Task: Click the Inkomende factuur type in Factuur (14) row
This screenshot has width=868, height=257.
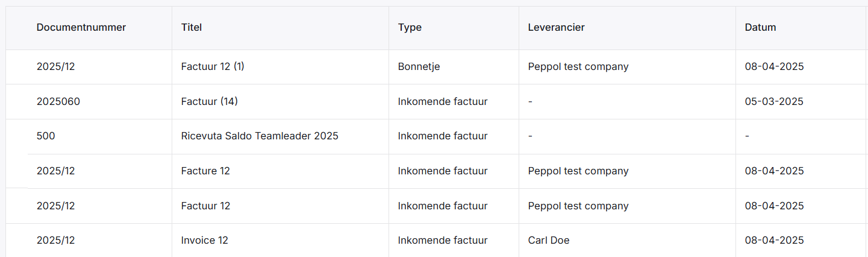Action: pyautogui.click(x=443, y=101)
